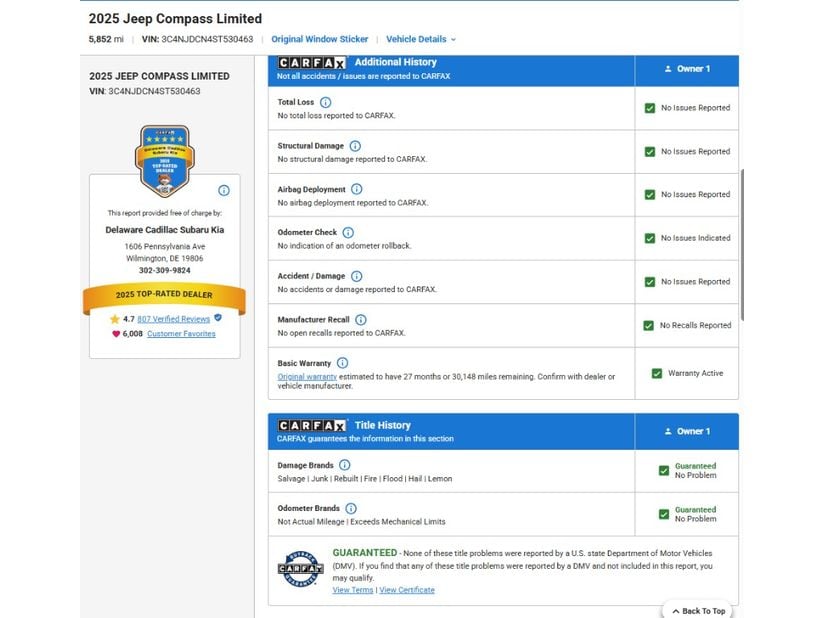Click the Airbag Deployment green checkmark

(x=650, y=195)
